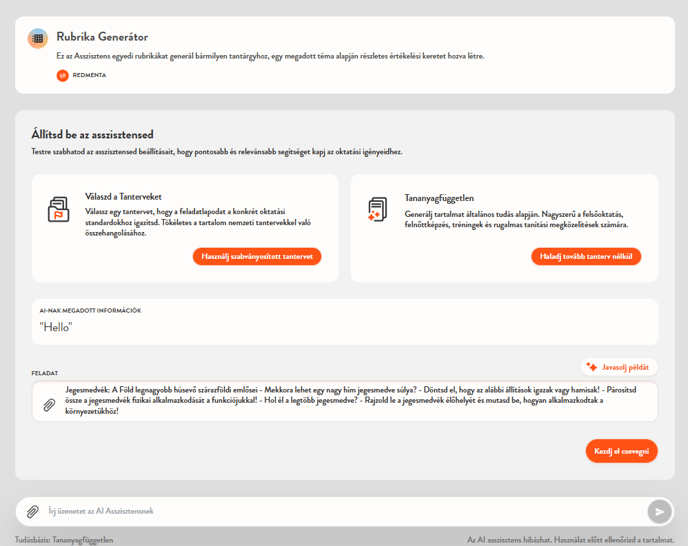Focus the AI-nak megadott információk field
Screen dimensions: 688x546
[x=343, y=327]
